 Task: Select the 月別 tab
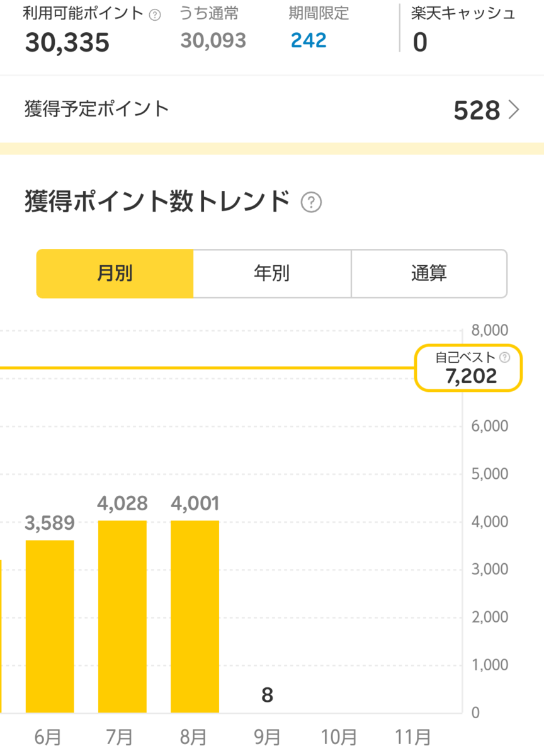(x=115, y=273)
